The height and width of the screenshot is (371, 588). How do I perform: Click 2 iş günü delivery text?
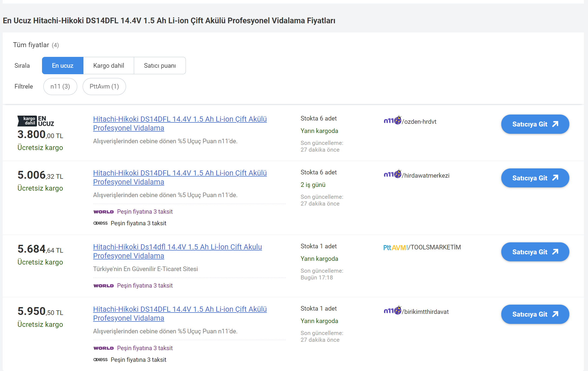click(313, 185)
